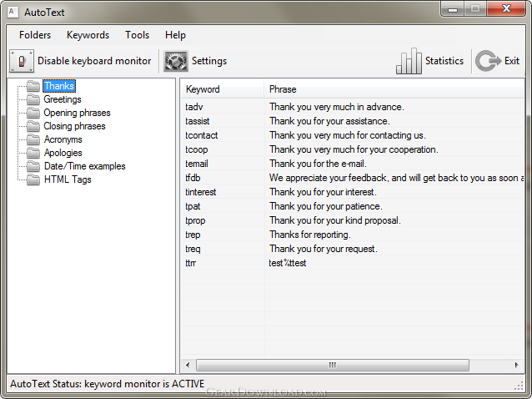Sort by the Keyword column header
The height and width of the screenshot is (399, 532).
pyautogui.click(x=223, y=89)
